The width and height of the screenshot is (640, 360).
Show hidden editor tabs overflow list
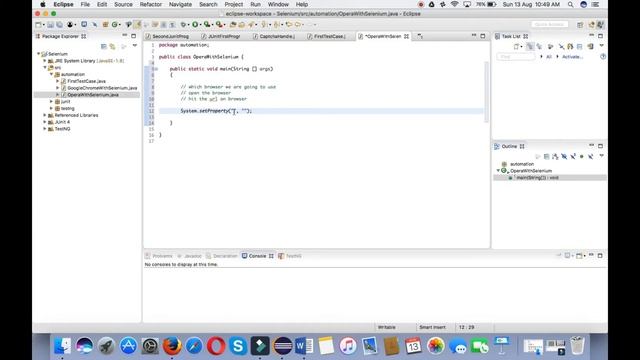click(420, 36)
